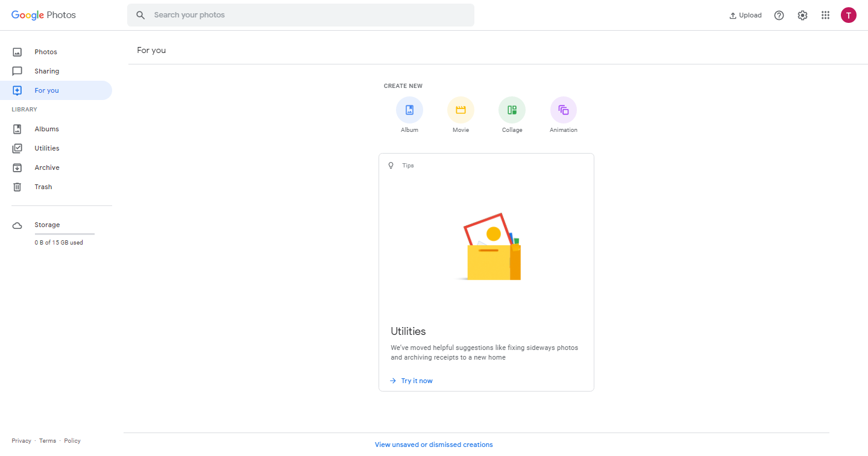Create a new Album via blue icon
This screenshot has height=456, width=868.
(x=409, y=110)
